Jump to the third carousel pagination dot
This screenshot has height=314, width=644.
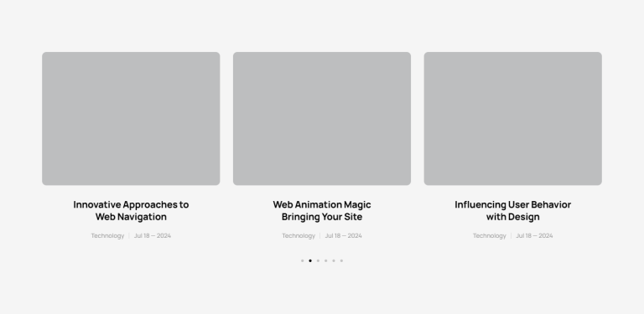(318, 260)
